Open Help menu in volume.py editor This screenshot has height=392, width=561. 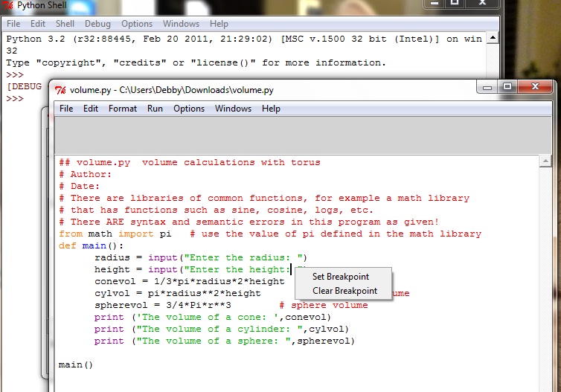tap(271, 109)
